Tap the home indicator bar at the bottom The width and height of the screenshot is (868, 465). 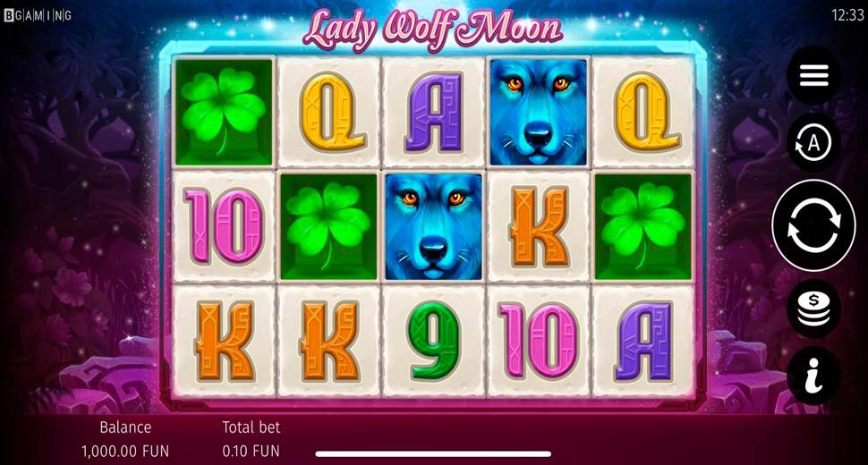[x=433, y=454]
